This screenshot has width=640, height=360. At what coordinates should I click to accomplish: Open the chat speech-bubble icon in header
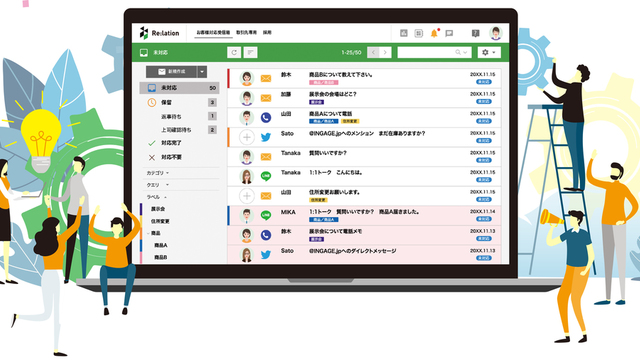[x=449, y=33]
